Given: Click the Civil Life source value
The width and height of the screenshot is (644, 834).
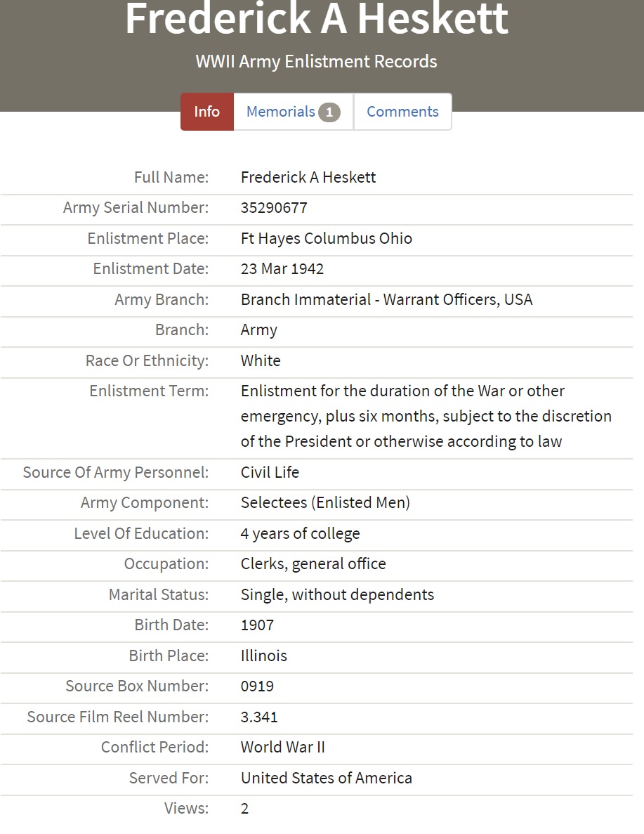Looking at the screenshot, I should pyautogui.click(x=270, y=472).
